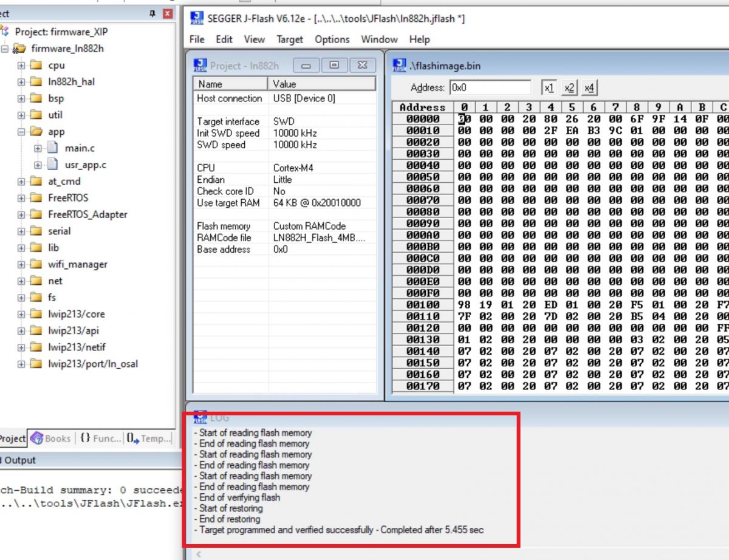Open the Target menu

tap(290, 39)
